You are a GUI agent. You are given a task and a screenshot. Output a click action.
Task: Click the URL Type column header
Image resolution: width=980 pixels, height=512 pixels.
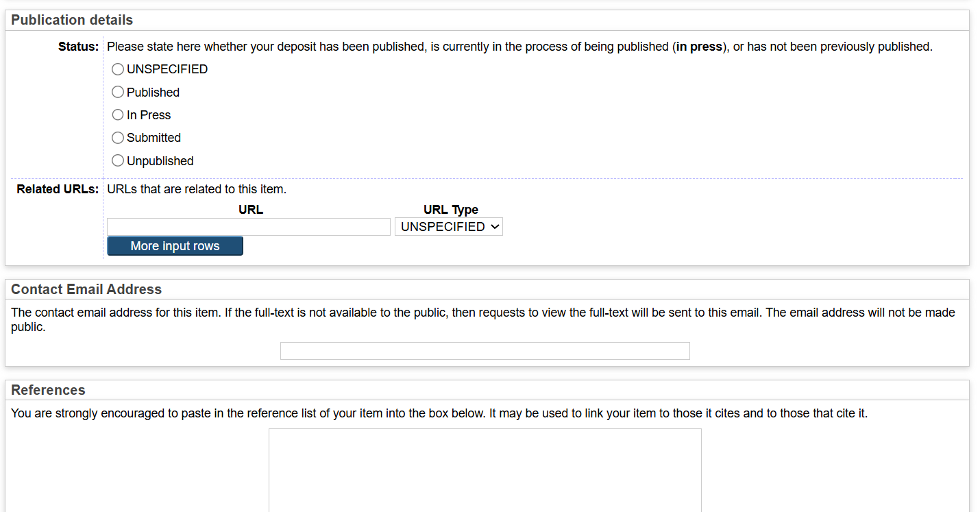(x=451, y=210)
